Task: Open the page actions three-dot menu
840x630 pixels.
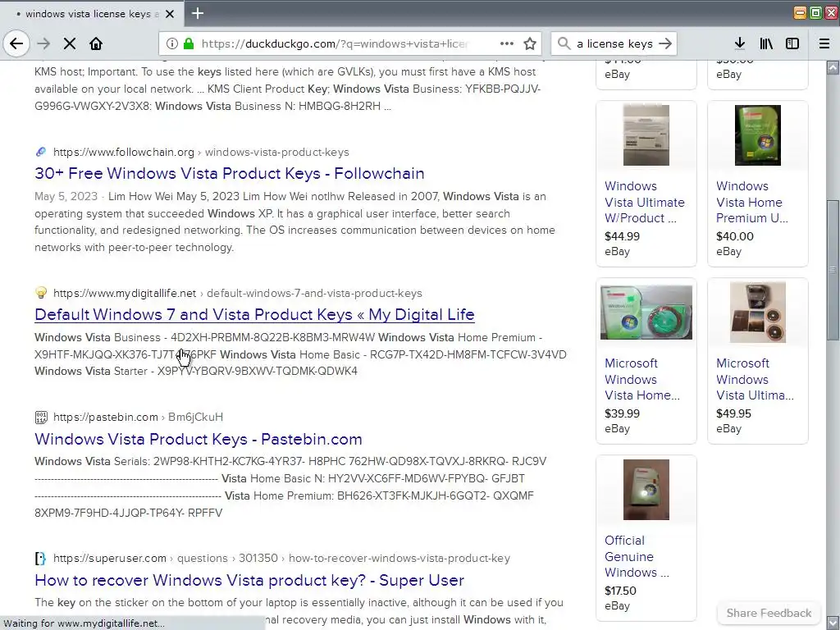Action: click(x=507, y=43)
